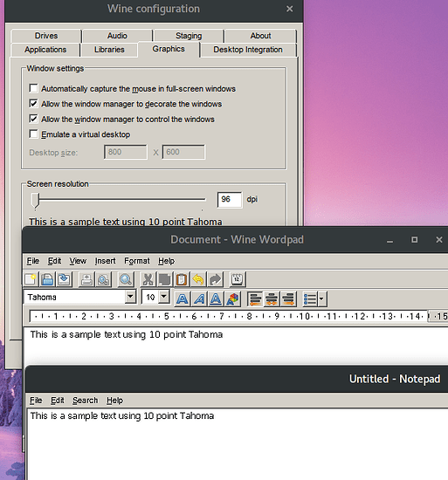Enable Emulate a virtual desktop checkbox
Image resolution: width=448 pixels, height=480 pixels.
coord(33,134)
